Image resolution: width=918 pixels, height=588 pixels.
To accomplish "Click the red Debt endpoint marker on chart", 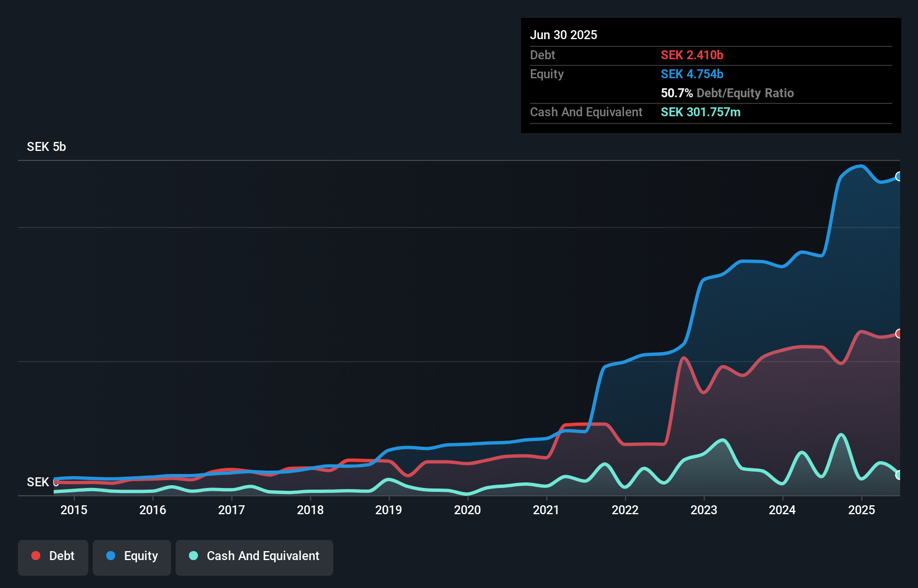I will 899,334.
